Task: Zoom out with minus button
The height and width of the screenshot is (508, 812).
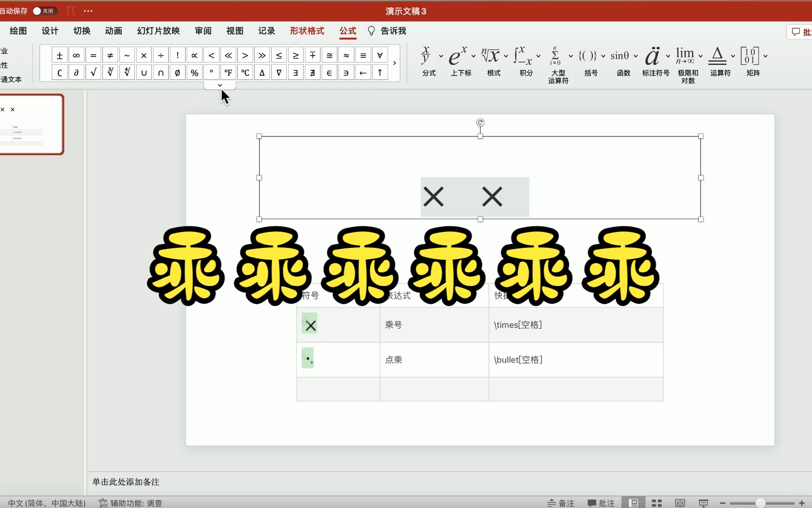Action: coord(722,503)
